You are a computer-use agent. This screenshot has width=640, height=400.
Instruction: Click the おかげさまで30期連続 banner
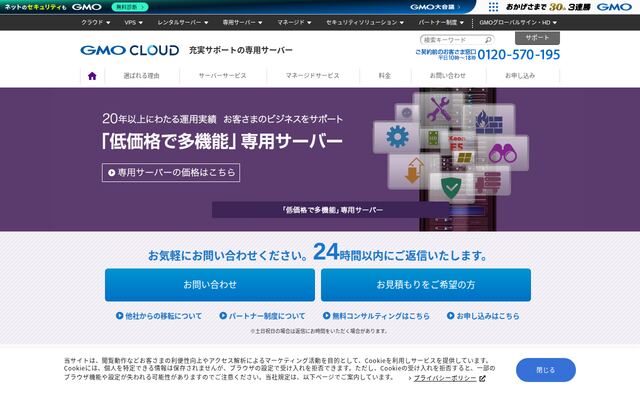(x=548, y=7)
